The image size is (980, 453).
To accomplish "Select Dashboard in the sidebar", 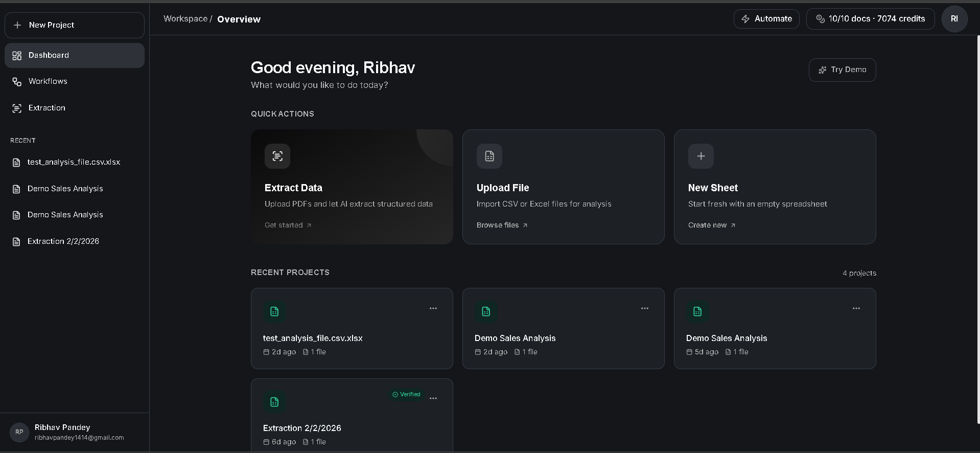I will [x=49, y=55].
